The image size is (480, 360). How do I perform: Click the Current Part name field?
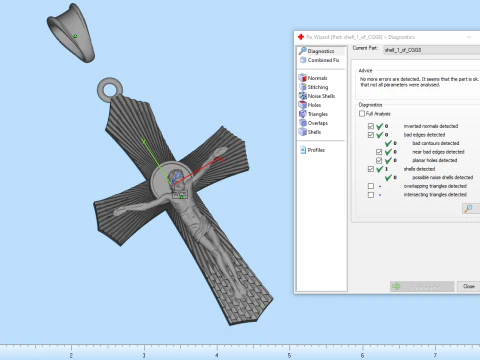[432, 50]
